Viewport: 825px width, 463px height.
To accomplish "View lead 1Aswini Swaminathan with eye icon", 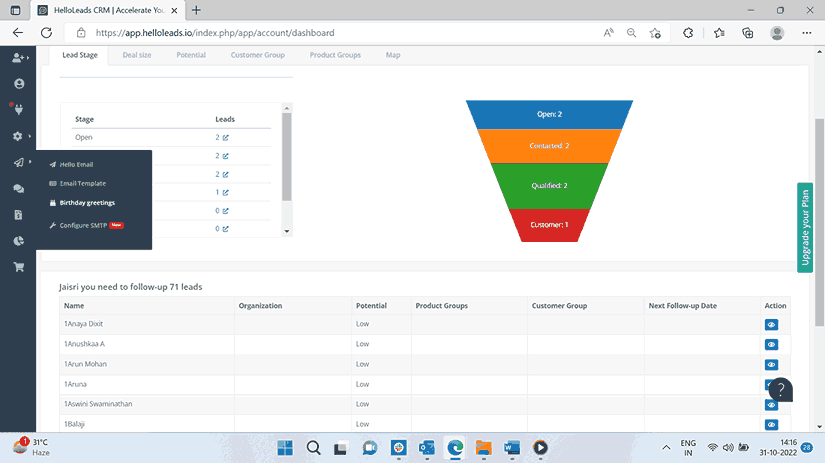I will (x=771, y=405).
